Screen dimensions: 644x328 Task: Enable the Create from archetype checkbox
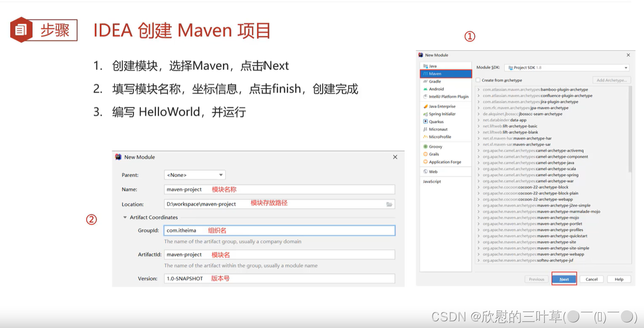click(478, 80)
